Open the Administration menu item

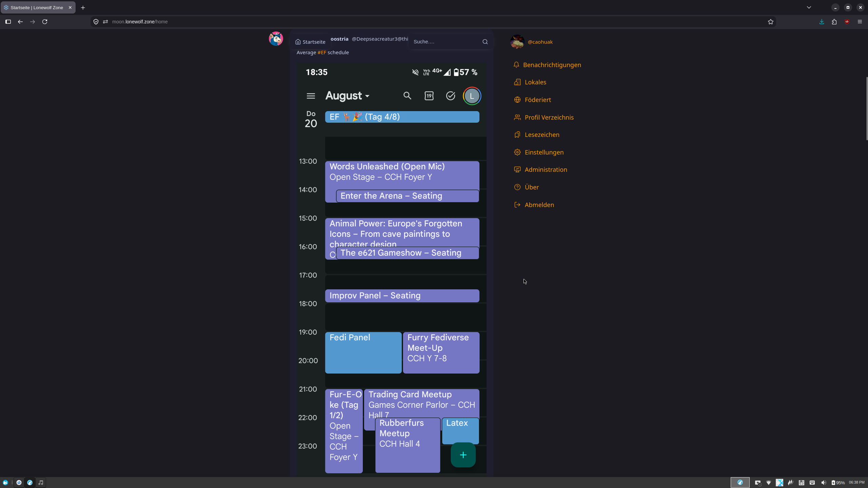click(540, 169)
